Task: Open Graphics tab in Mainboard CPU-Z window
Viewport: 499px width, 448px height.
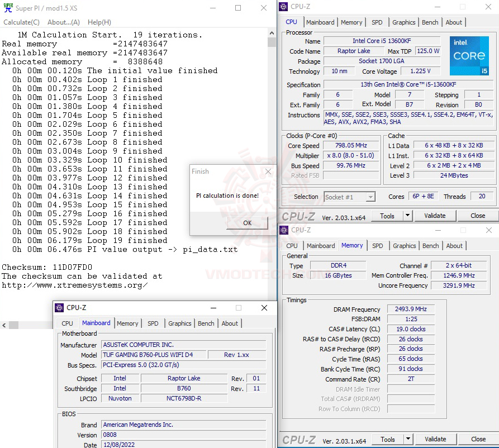Action: 179,323
